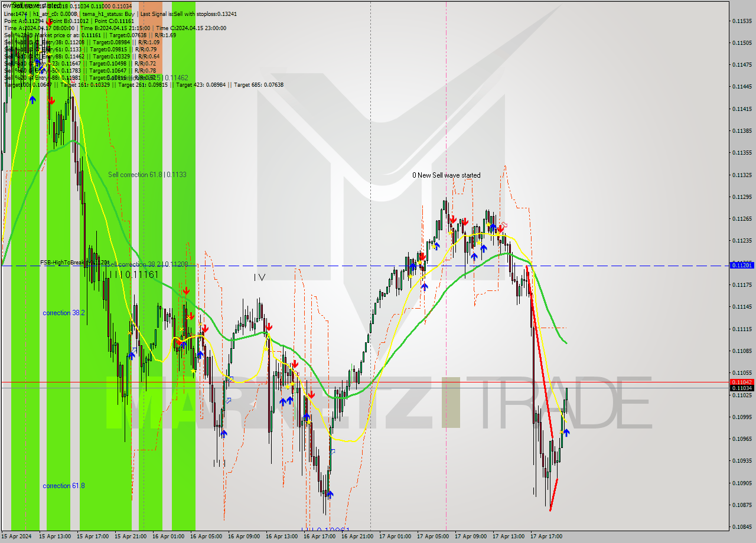Viewport: 756px width, 543px height.
Task: Click the 0.10845 price axis label
Action: pyautogui.click(x=742, y=527)
